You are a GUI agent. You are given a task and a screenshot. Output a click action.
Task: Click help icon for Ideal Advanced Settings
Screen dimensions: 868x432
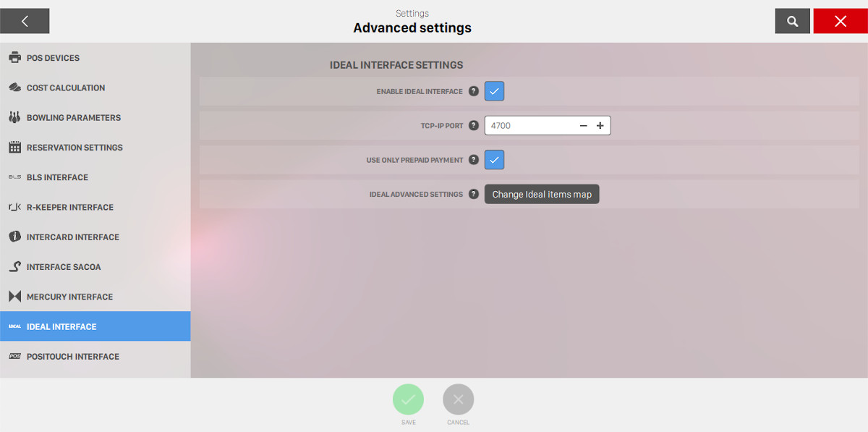474,194
